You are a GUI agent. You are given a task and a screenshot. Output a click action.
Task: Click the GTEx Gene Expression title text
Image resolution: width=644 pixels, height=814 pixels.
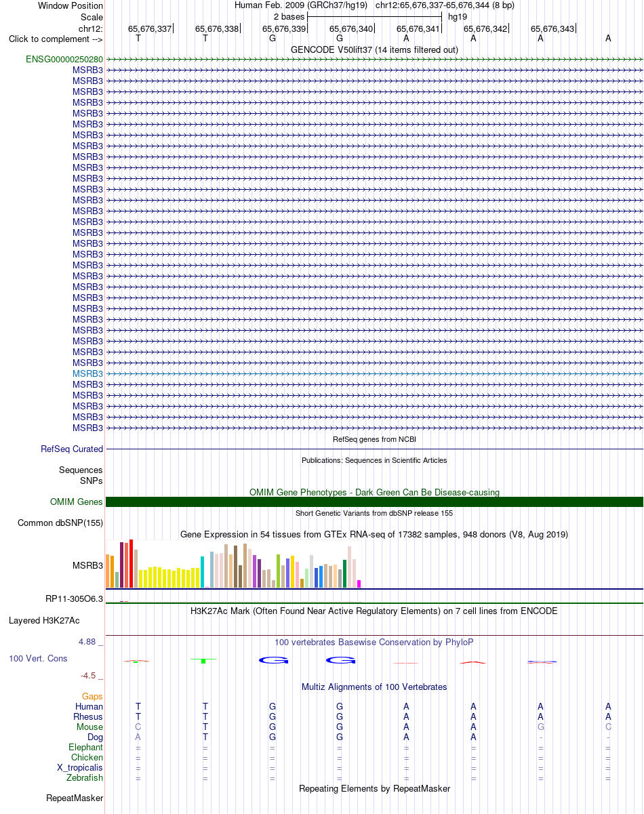pyautogui.click(x=374, y=534)
